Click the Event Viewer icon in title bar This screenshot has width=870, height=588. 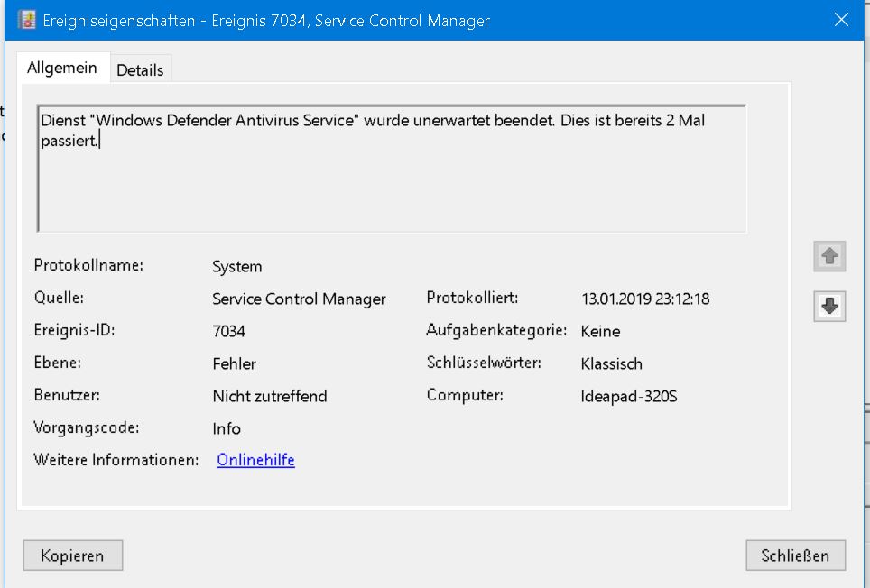click(x=26, y=19)
